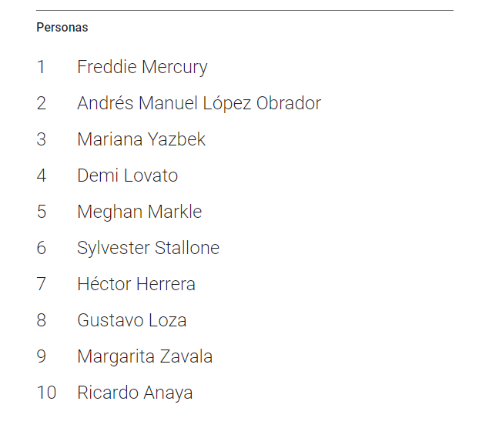Image resolution: width=489 pixels, height=448 pixels.
Task: Open the Ricardo Anaya entry
Action: [135, 393]
